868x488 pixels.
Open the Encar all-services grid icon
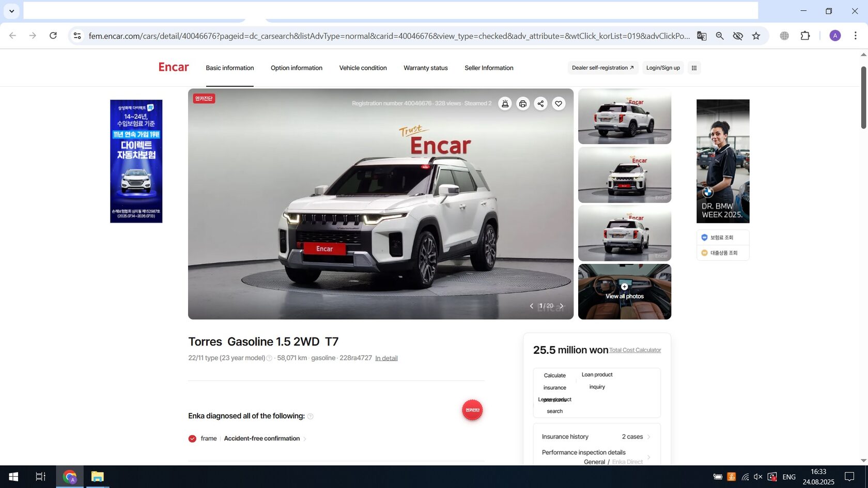[x=694, y=68]
